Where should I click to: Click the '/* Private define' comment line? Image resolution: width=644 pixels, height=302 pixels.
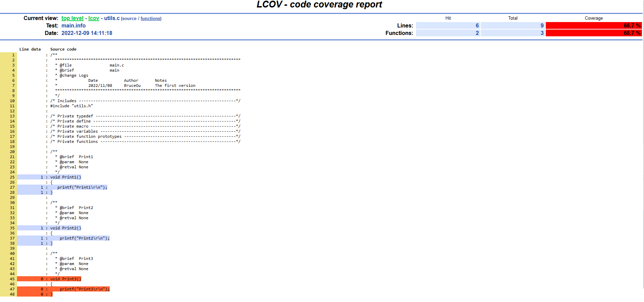point(145,121)
